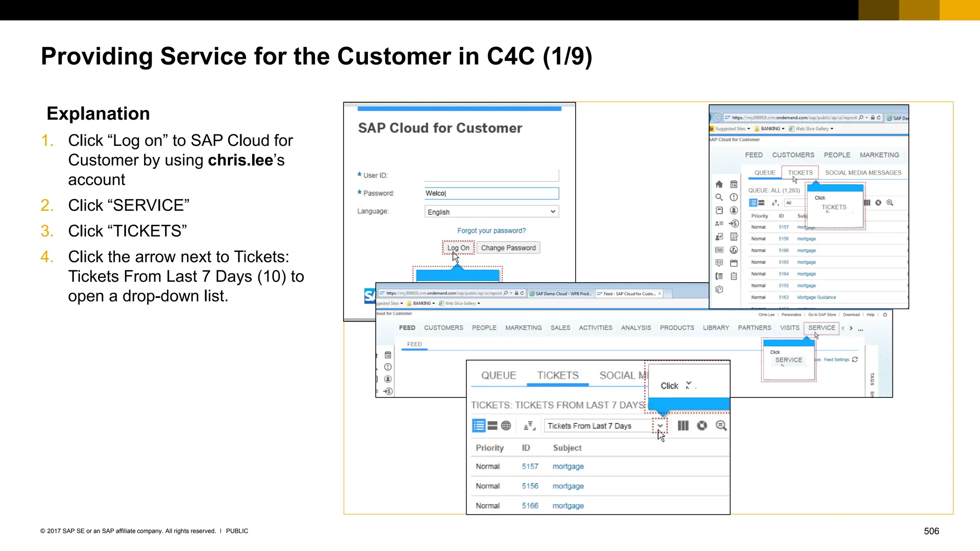The width and height of the screenshot is (980, 551).
Task: Click the Go to SAP Store link
Action: (x=822, y=315)
